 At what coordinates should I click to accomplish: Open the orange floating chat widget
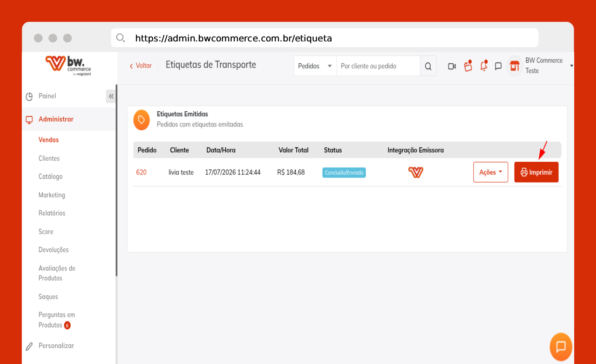561,347
